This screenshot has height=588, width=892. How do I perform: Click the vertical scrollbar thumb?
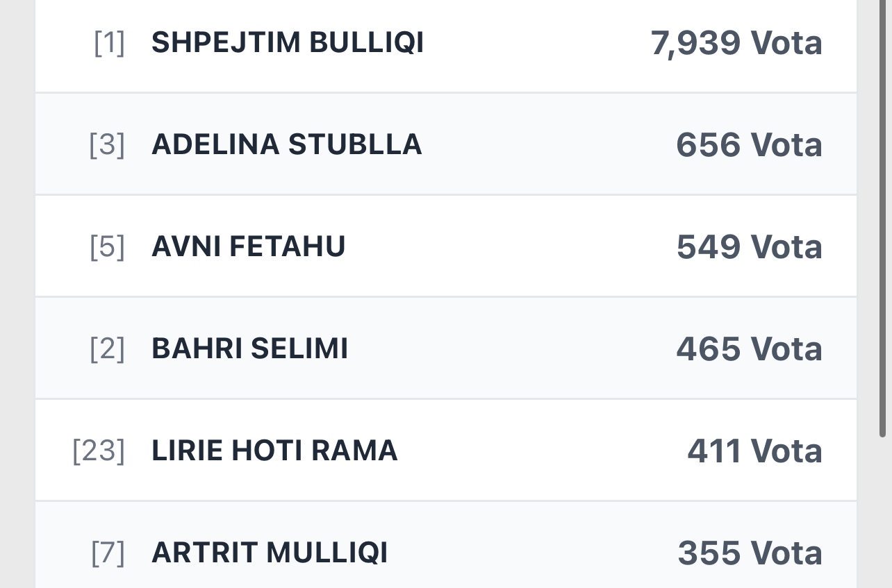coord(882,208)
